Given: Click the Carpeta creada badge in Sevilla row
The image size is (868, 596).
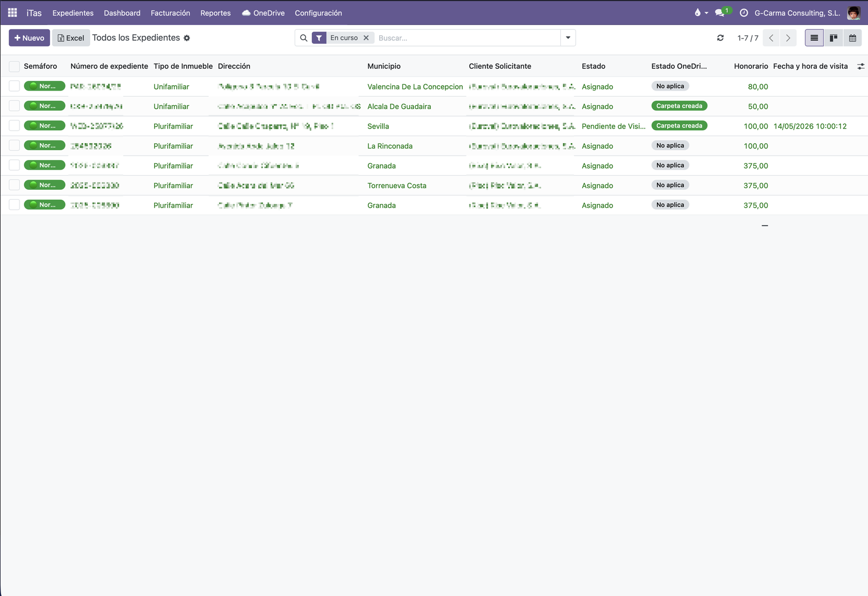Looking at the screenshot, I should pos(679,126).
